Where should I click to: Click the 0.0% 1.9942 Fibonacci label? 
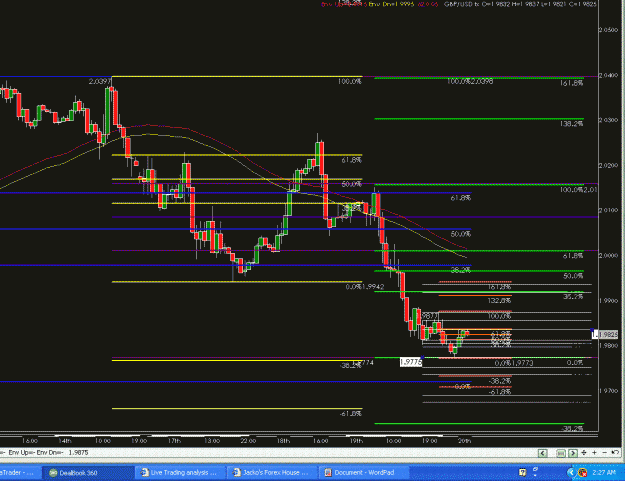click(365, 287)
